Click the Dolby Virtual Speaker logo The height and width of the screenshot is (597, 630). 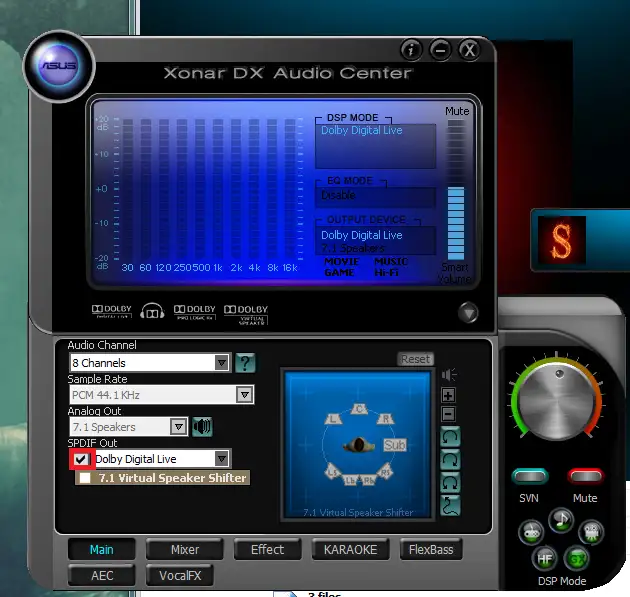tap(246, 314)
